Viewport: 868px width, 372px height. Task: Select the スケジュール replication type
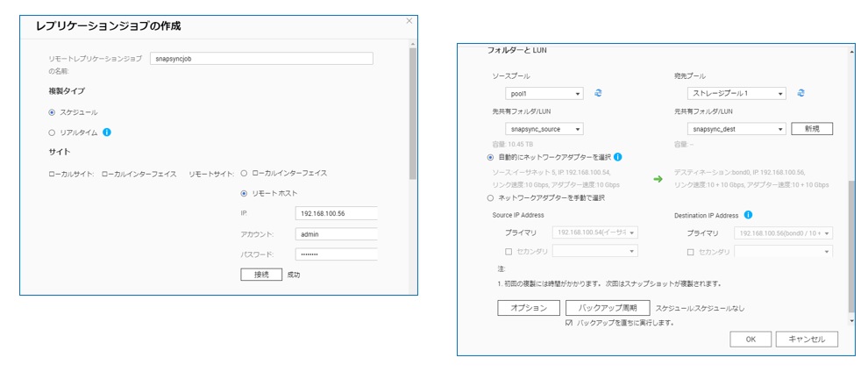[x=52, y=112]
